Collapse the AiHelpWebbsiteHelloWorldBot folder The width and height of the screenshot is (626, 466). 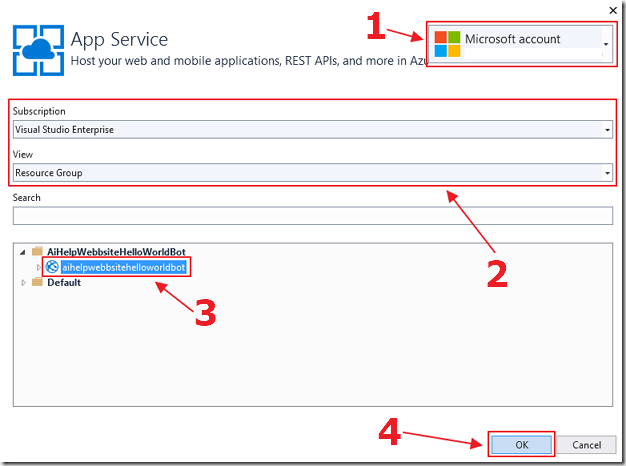[x=23, y=252]
